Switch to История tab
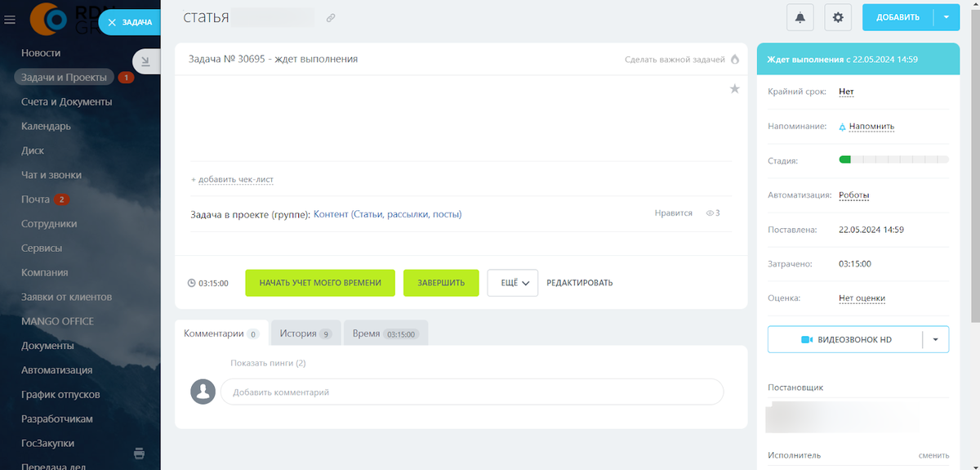Screen dimensions: 980x470 [x=305, y=333]
